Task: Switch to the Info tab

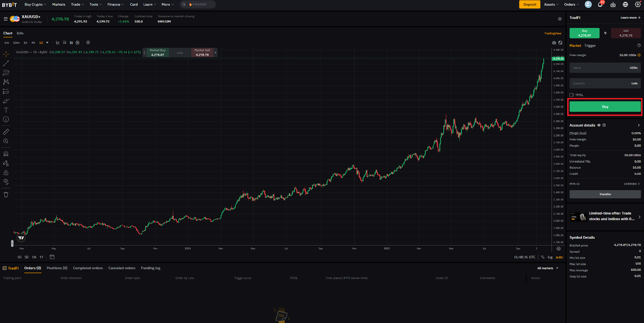Action: [20, 33]
